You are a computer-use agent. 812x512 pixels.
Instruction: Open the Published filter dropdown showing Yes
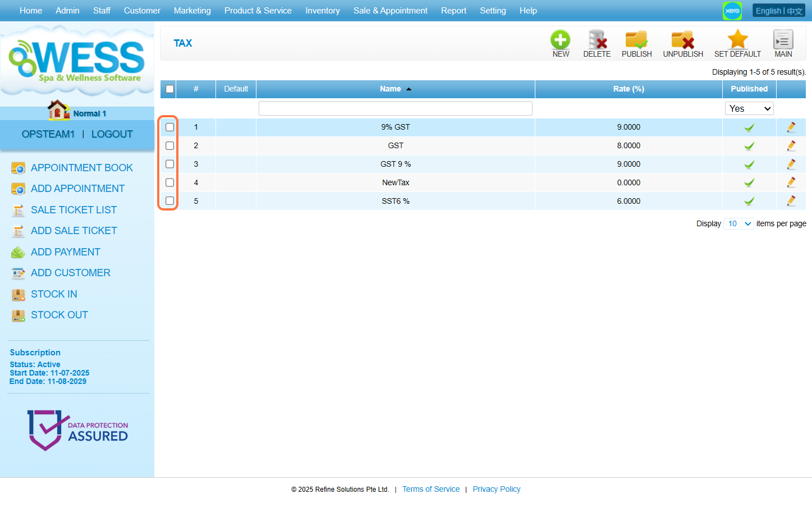(x=749, y=109)
